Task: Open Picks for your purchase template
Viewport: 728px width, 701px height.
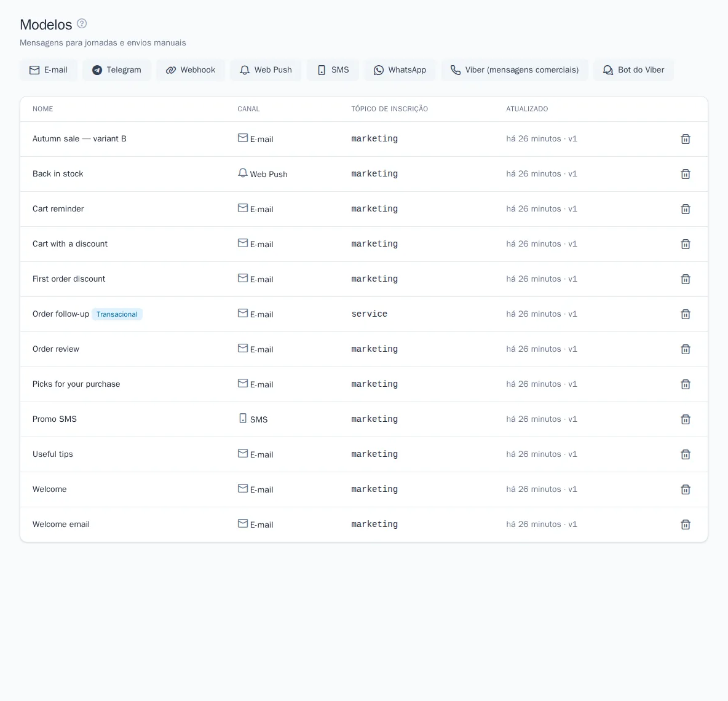Action: tap(76, 384)
